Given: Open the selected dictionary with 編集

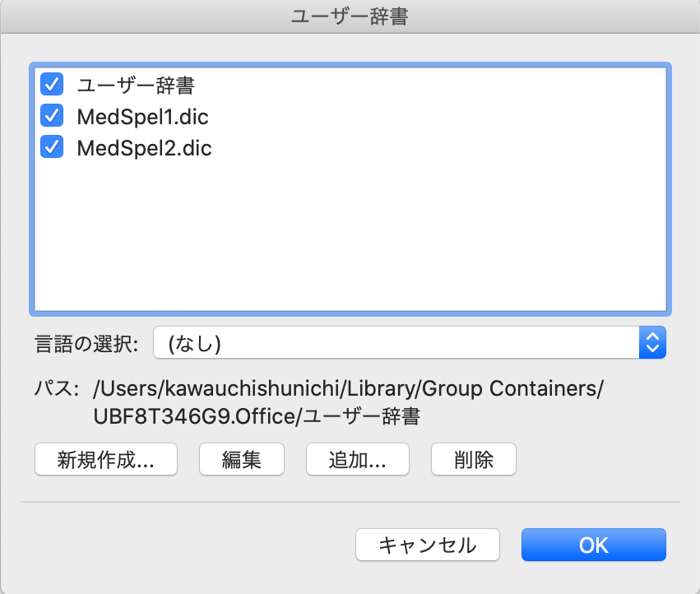Looking at the screenshot, I should (242, 459).
